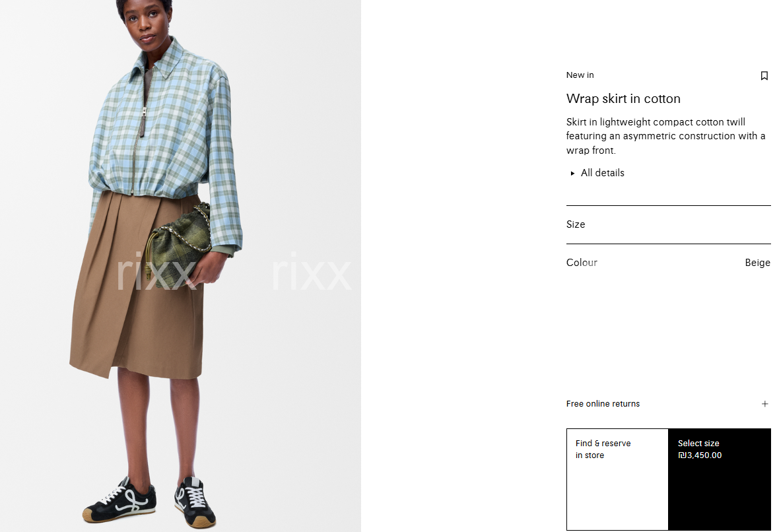Image resolution: width=777 pixels, height=532 pixels.
Task: Click the Wrap skirt in cotton title
Action: pos(623,98)
